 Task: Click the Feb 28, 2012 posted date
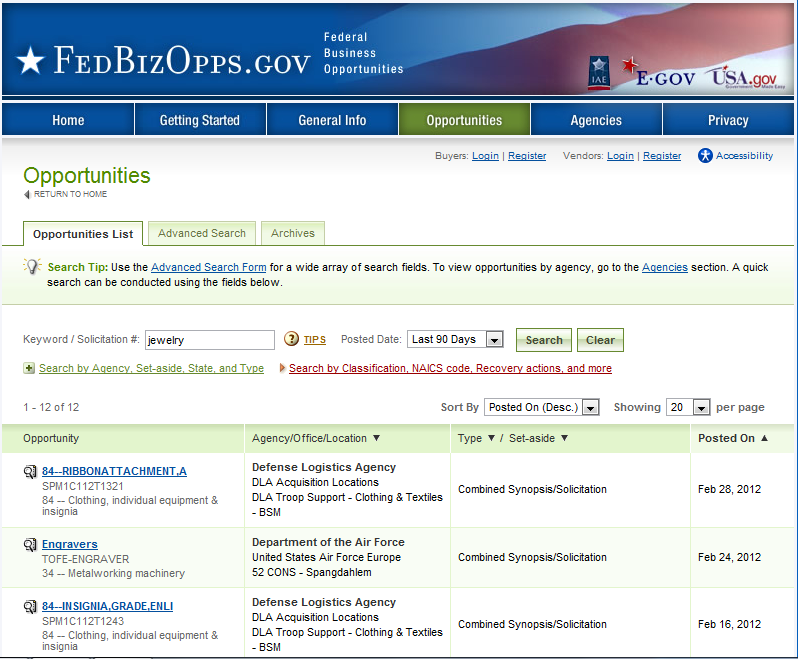729,489
